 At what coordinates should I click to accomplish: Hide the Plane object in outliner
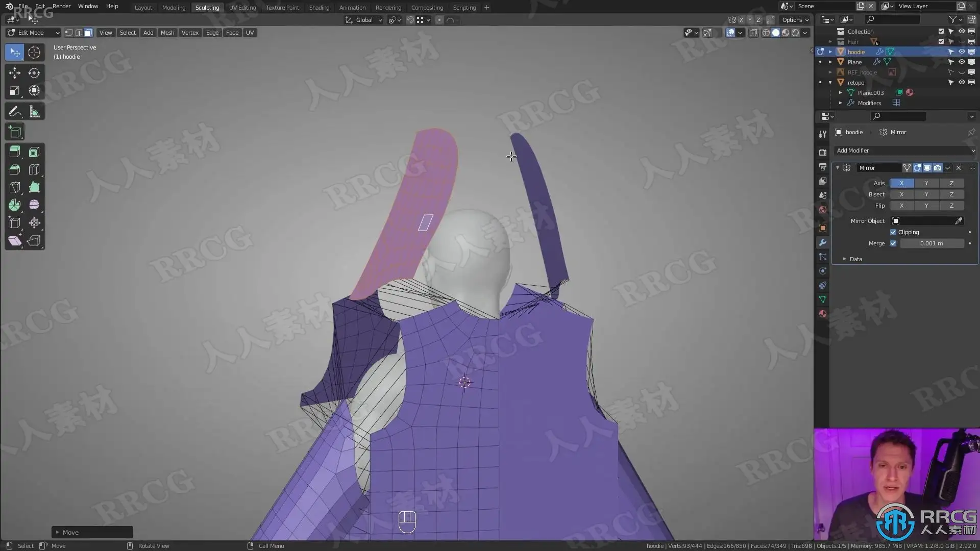(x=962, y=62)
